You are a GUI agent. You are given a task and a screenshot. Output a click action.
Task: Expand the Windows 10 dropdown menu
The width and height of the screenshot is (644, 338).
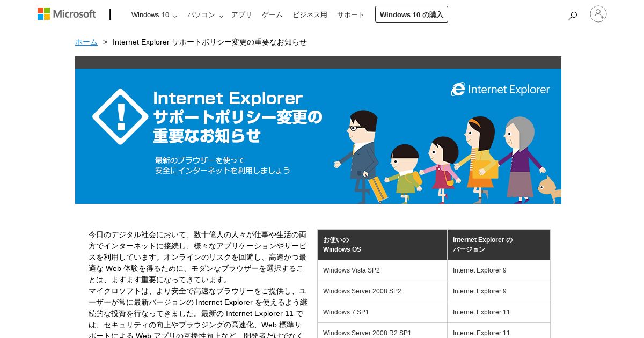154,15
